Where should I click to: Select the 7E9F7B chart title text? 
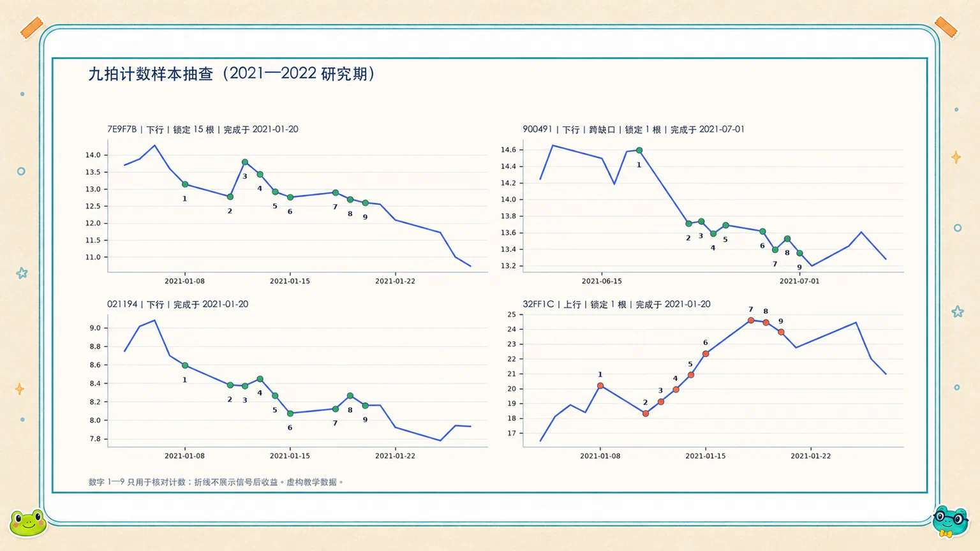click(203, 129)
